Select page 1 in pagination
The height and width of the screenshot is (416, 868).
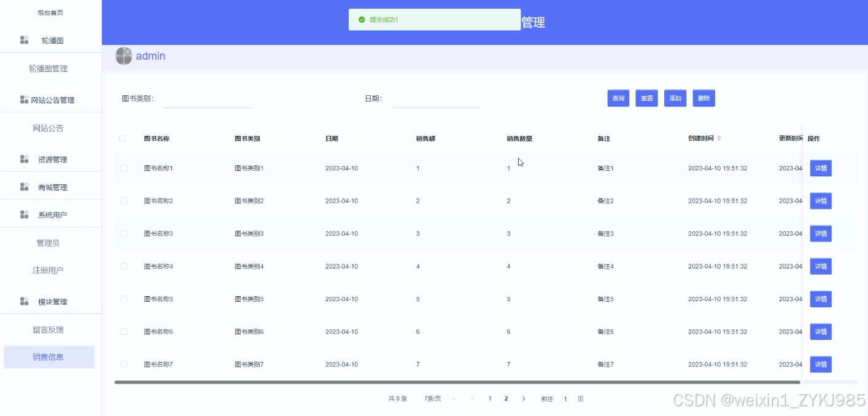point(490,399)
